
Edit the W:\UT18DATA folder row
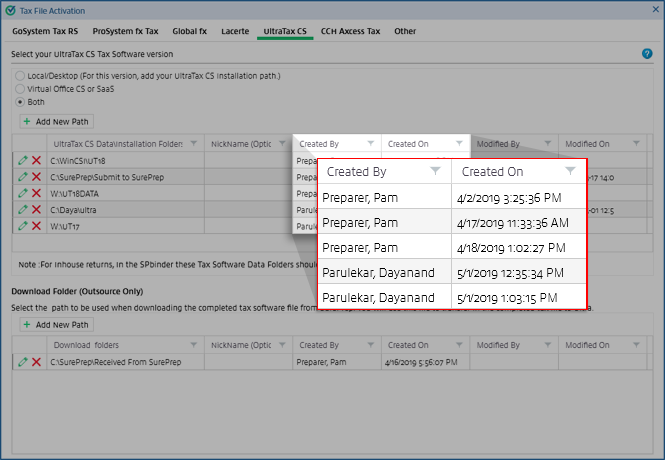point(22,193)
